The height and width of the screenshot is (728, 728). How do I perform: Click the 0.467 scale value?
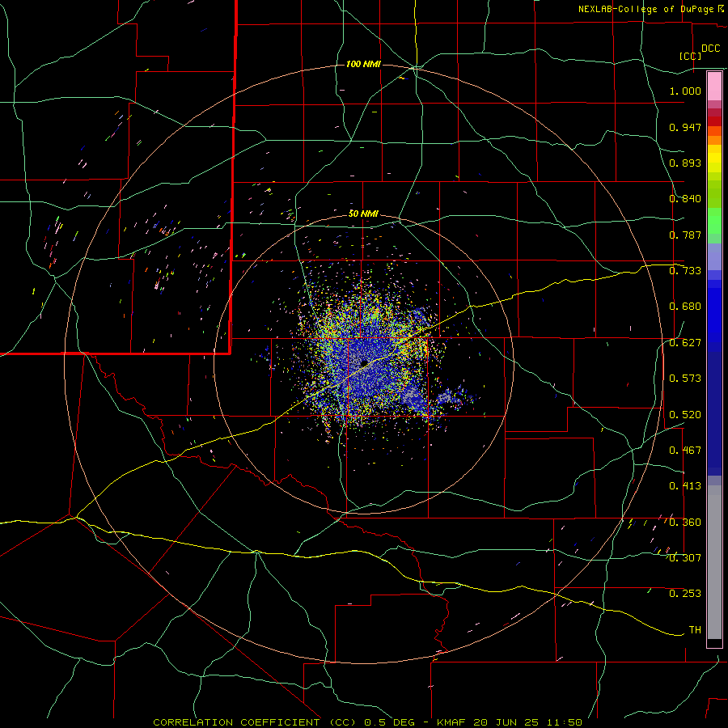(685, 451)
